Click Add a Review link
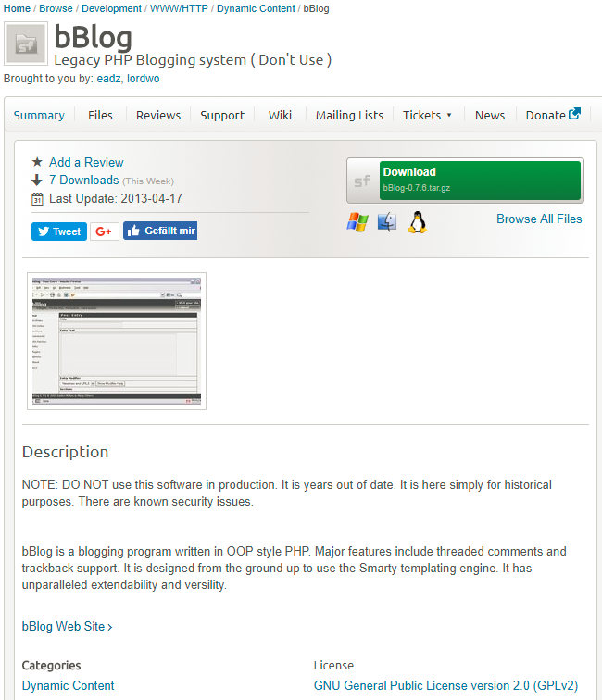Screen dimensions: 602x700 click(x=86, y=162)
